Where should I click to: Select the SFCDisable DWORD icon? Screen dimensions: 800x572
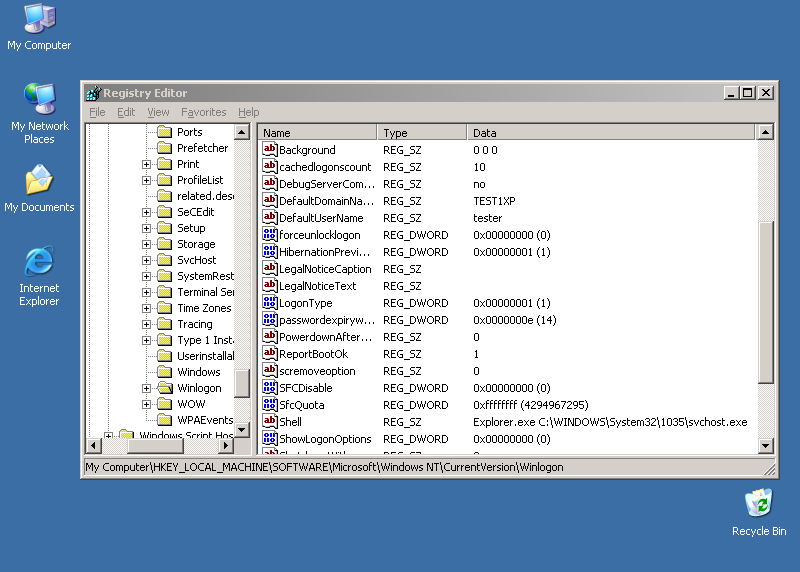point(269,387)
